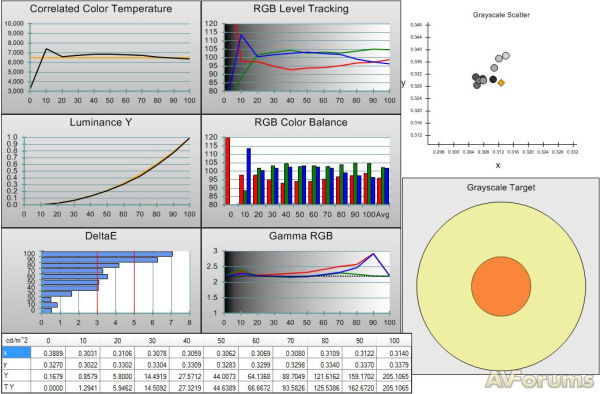This screenshot has width=600, height=394.
Task: Select the highlighted x row header cell
Action: 16,353
